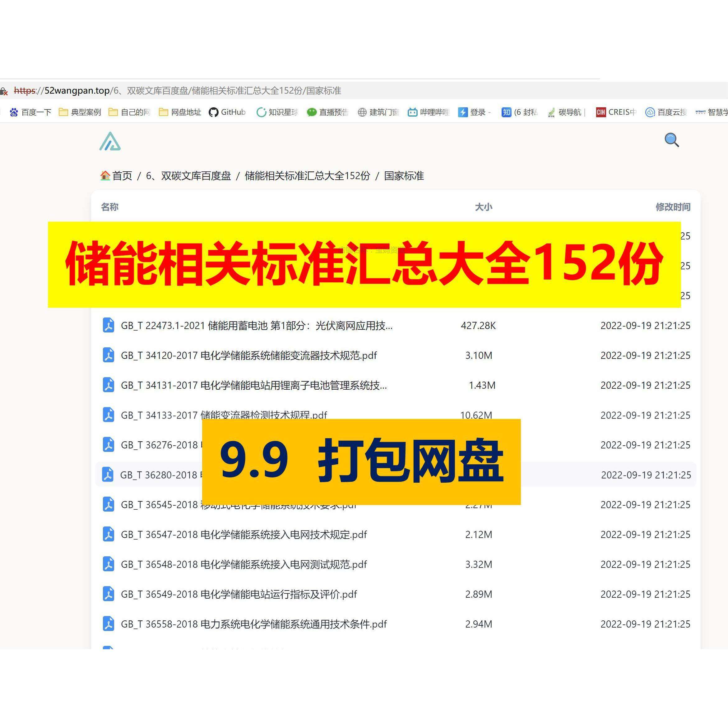
Task: Open the 知识星球 bookmark
Action: 277,112
